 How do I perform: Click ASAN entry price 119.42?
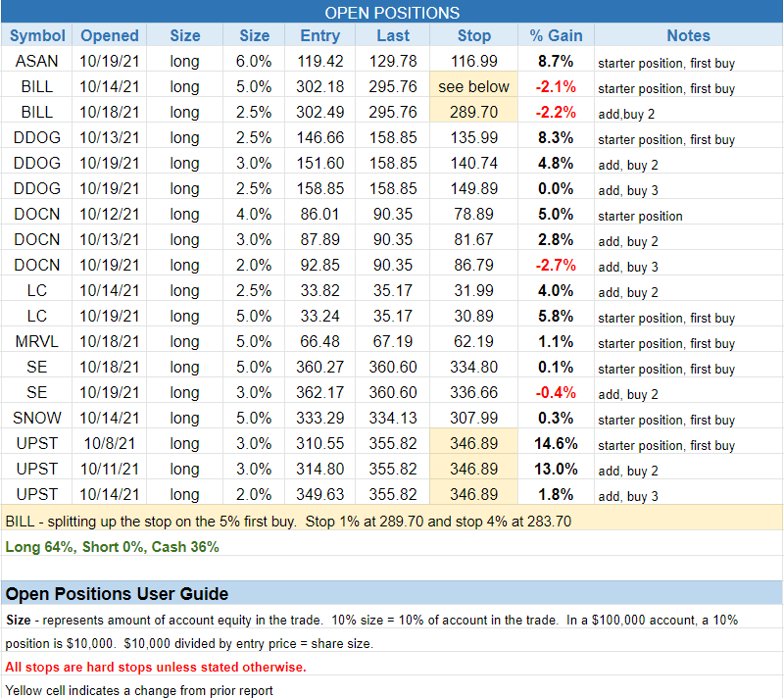coord(320,61)
